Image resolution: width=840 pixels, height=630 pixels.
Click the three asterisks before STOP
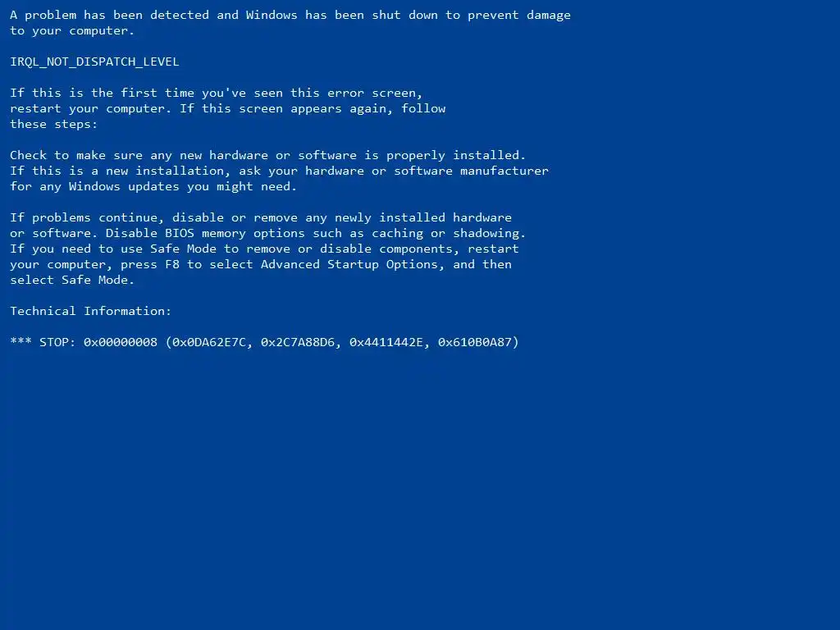tap(21, 340)
